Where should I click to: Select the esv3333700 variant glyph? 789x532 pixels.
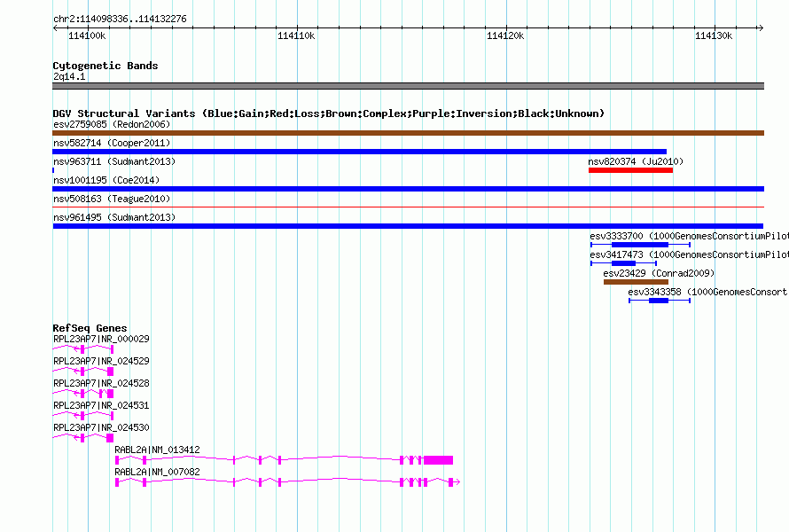tap(640, 245)
